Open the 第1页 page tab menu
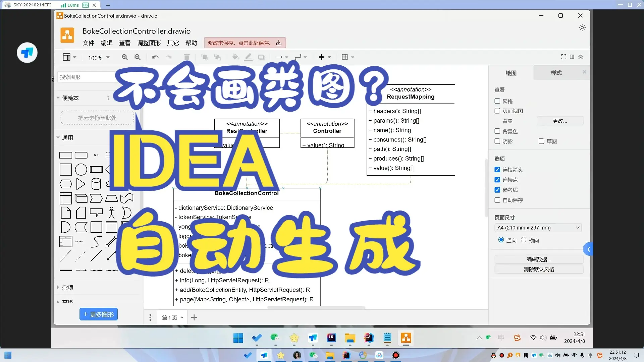Image resolution: width=644 pixels, height=362 pixels. click(173, 317)
